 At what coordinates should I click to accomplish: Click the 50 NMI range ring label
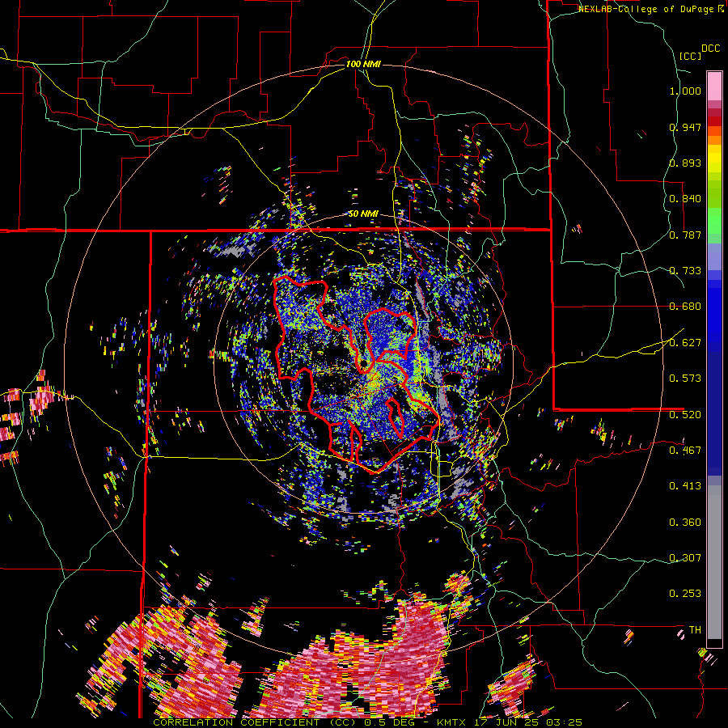click(363, 214)
